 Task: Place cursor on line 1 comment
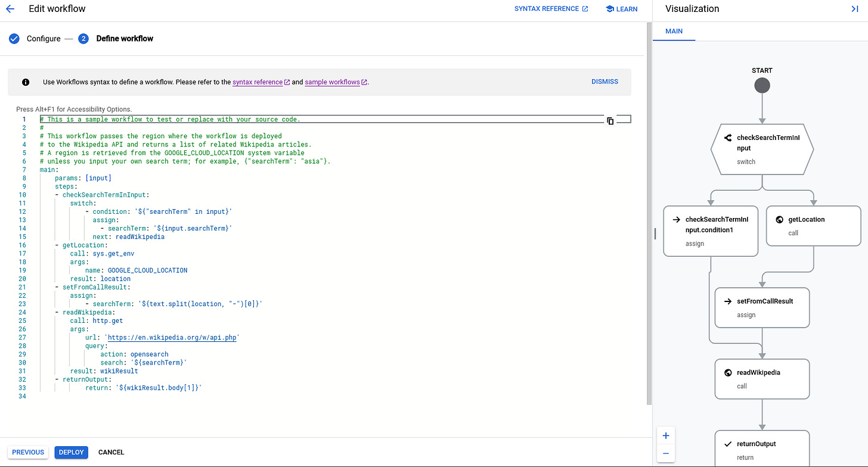[170, 119]
